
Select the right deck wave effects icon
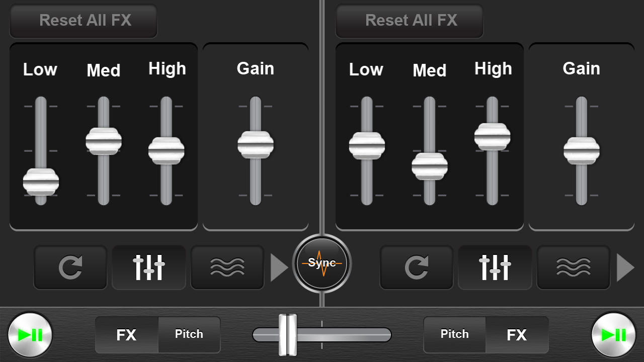[x=574, y=267]
